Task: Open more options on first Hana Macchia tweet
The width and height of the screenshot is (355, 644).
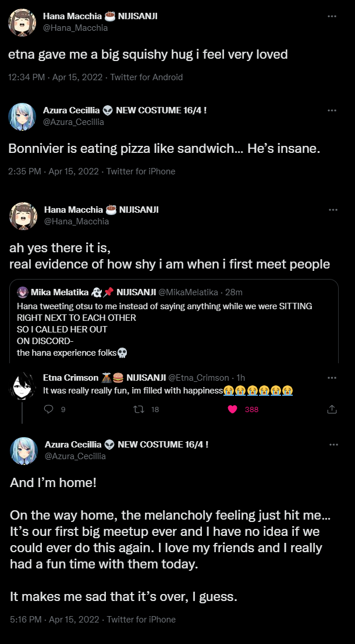Action: click(x=332, y=16)
